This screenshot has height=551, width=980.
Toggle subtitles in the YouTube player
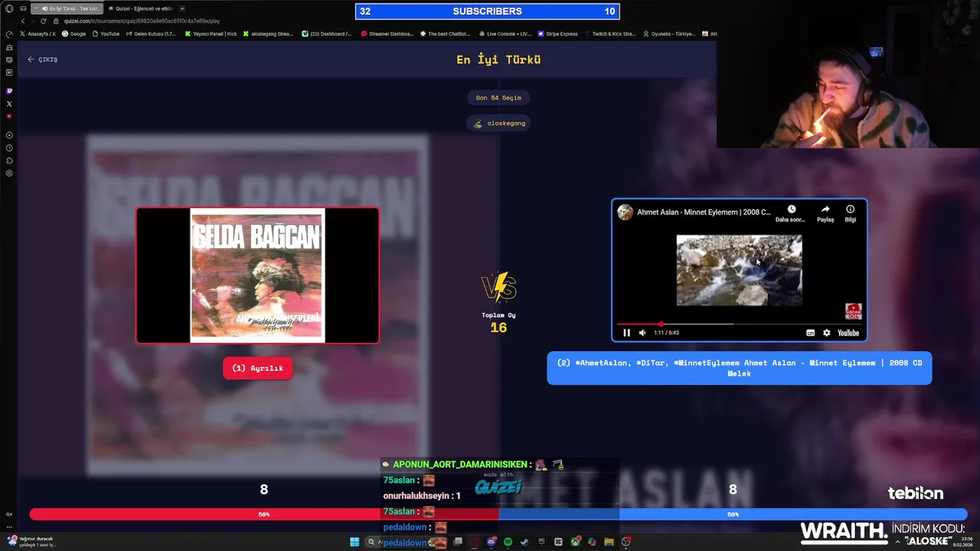(x=810, y=333)
